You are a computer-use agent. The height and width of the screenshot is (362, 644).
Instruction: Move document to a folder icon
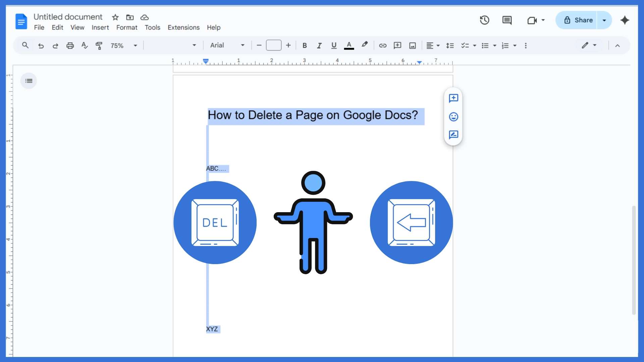point(130,17)
